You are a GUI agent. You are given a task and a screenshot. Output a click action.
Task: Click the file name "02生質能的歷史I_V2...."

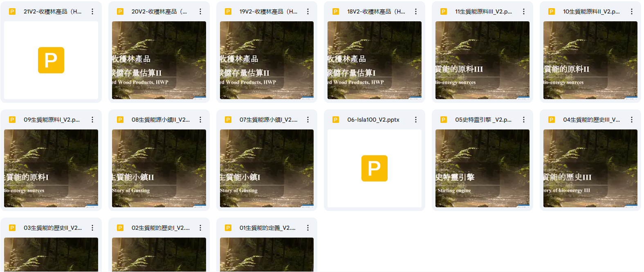(x=161, y=228)
